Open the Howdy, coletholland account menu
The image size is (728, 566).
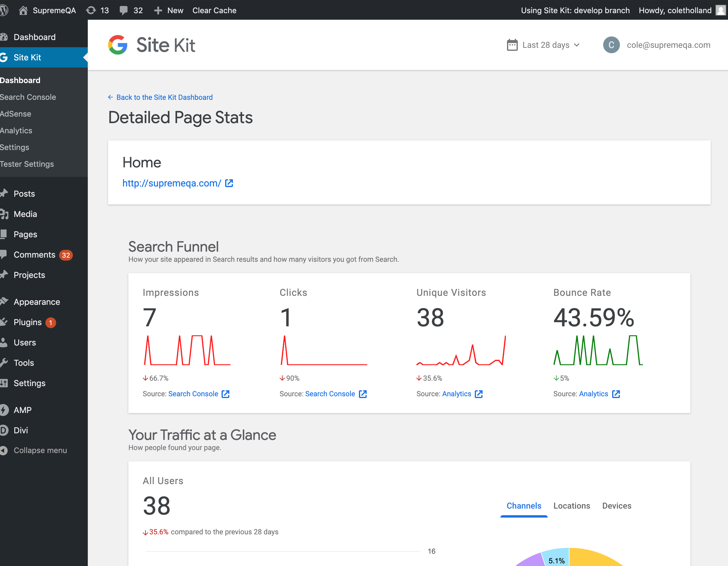(x=675, y=10)
